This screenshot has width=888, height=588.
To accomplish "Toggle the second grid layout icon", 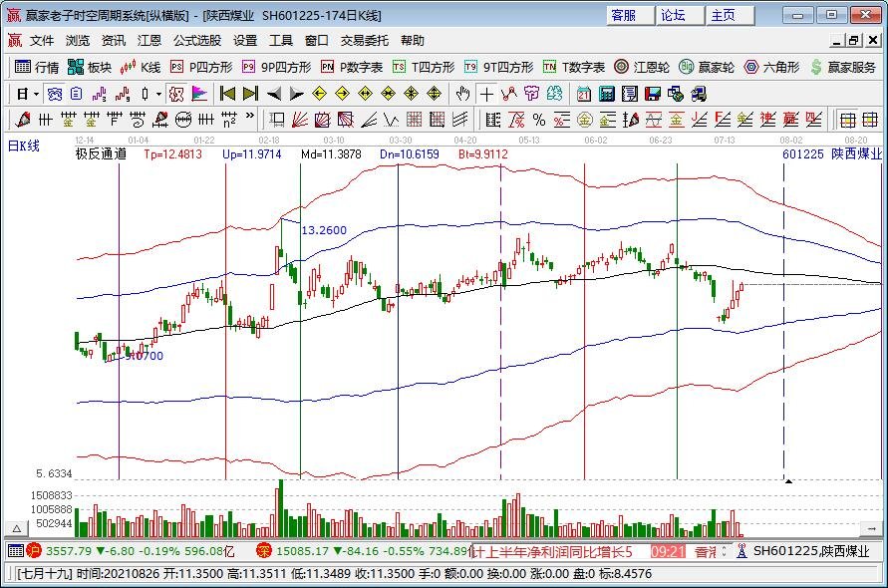I will [x=870, y=120].
